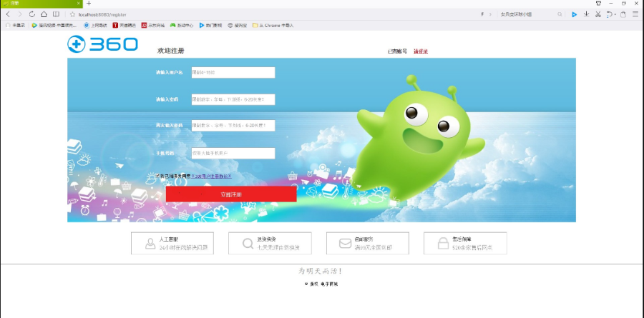
Task: Click the skin shirt icon in title bar
Action: [598, 4]
